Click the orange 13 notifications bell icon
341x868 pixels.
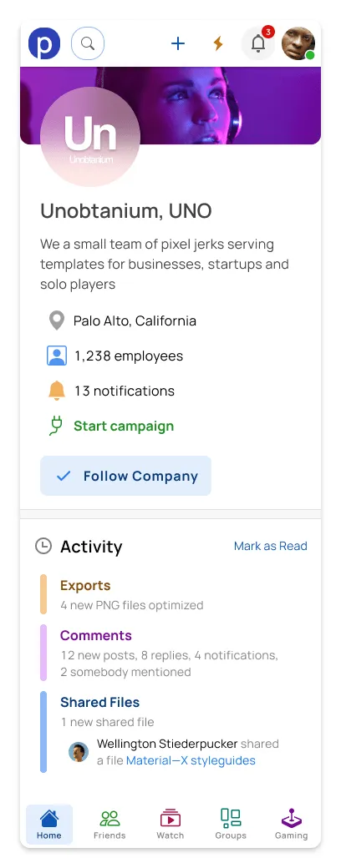[57, 391]
